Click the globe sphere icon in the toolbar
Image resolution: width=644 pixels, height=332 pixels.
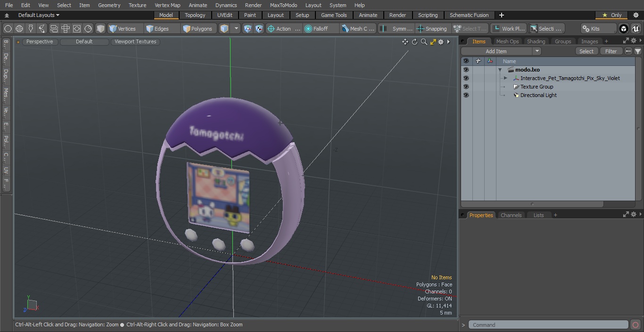19,29
